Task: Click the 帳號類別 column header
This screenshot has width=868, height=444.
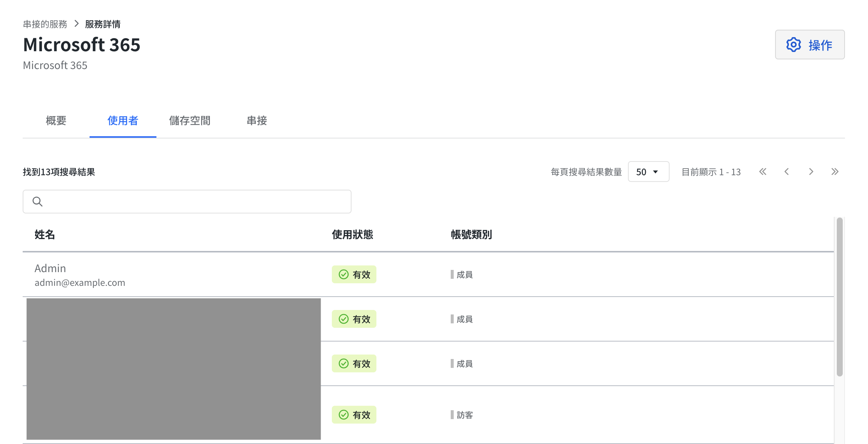Action: (471, 235)
